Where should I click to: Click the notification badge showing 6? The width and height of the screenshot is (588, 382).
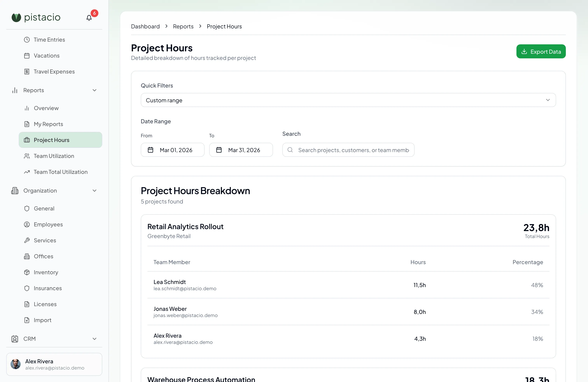tap(94, 13)
